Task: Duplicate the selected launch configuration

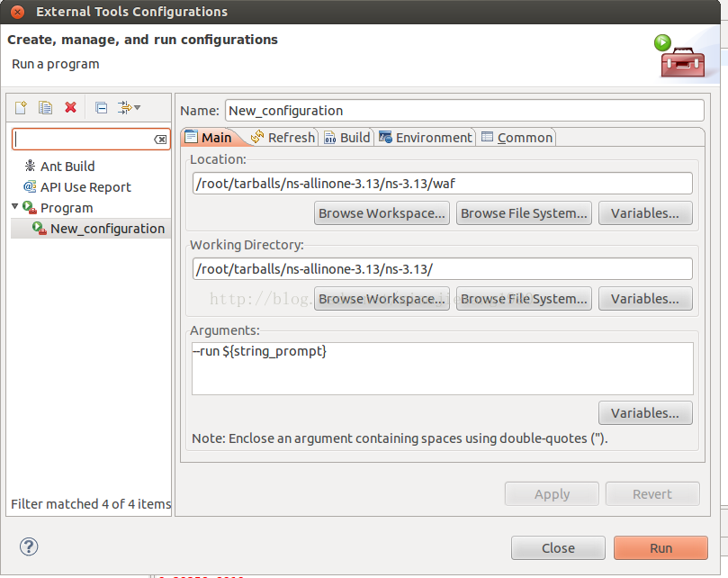Action: 45,107
